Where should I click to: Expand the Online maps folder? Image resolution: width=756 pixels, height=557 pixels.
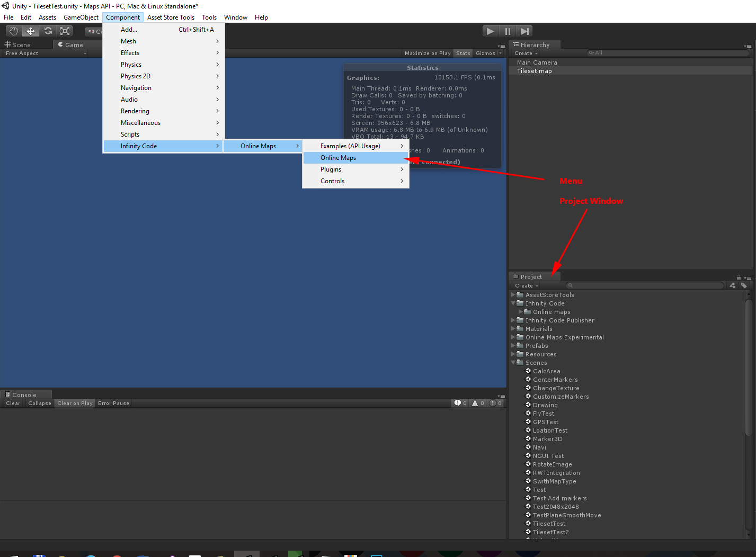pos(520,311)
